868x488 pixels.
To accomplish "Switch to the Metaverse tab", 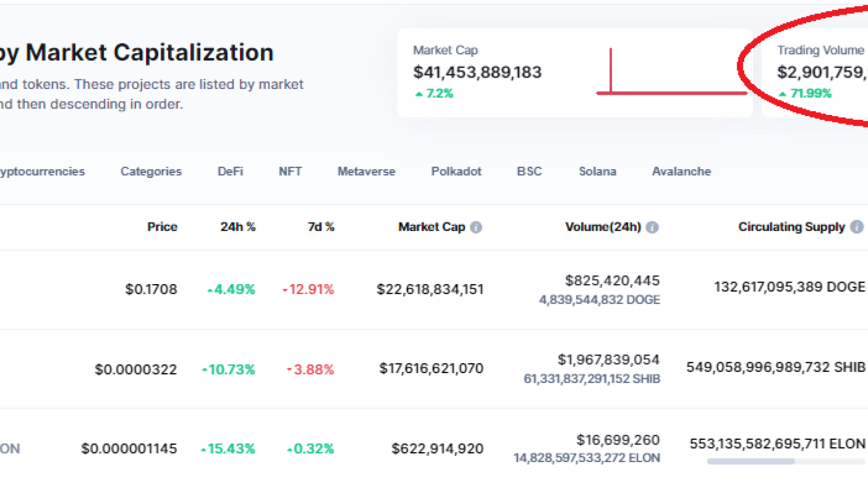I will (366, 171).
